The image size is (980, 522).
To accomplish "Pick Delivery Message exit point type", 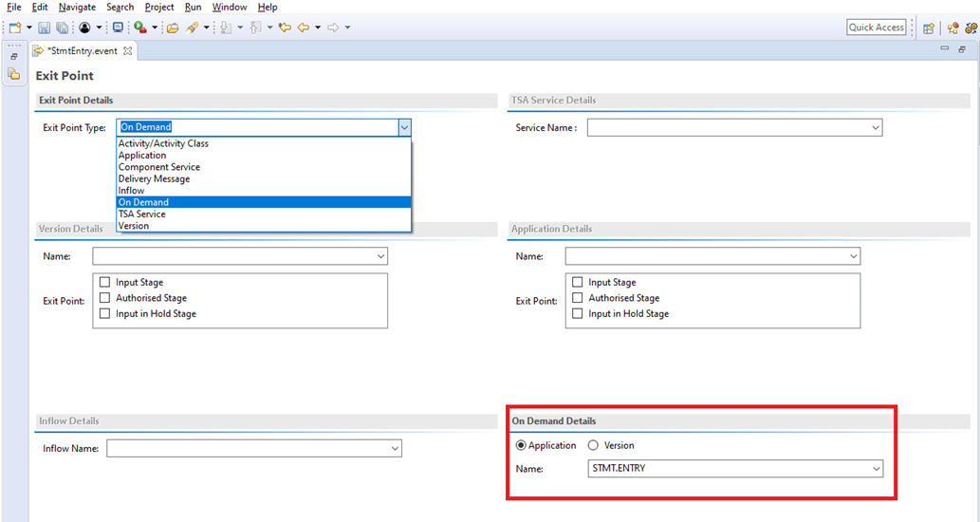I will click(x=154, y=178).
